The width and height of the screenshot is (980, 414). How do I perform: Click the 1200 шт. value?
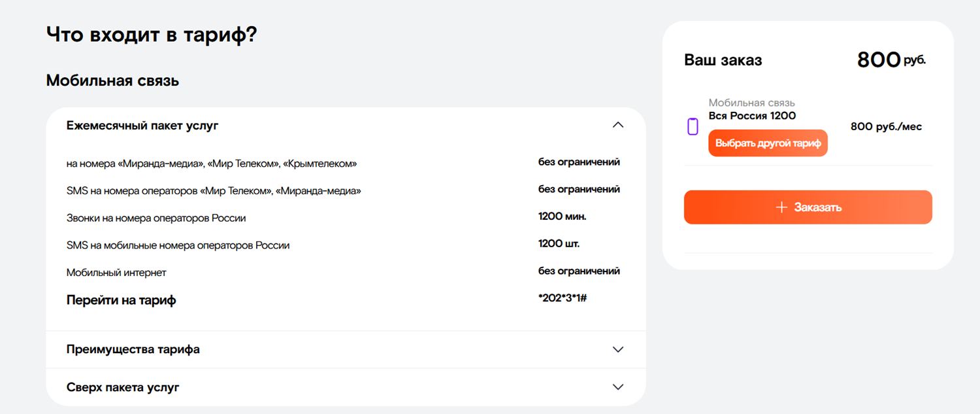click(559, 244)
